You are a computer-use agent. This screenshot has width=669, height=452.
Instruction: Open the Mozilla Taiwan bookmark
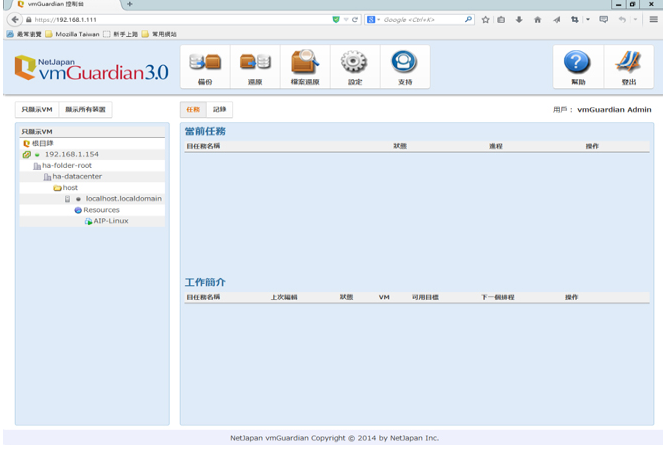pos(73,34)
